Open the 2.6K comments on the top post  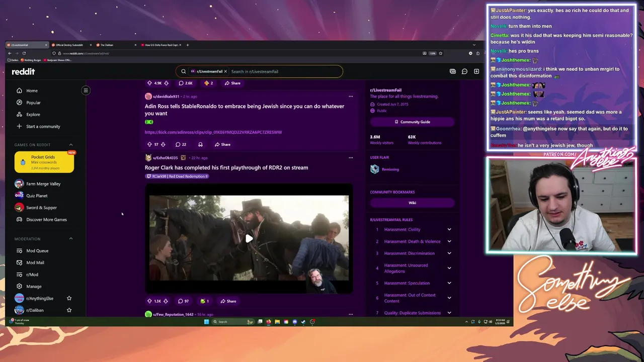(186, 83)
